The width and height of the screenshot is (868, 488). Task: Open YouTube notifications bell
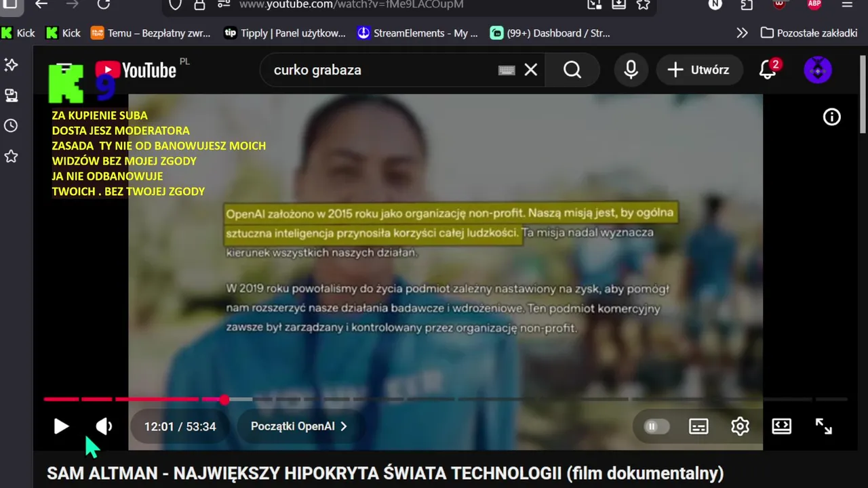click(768, 70)
